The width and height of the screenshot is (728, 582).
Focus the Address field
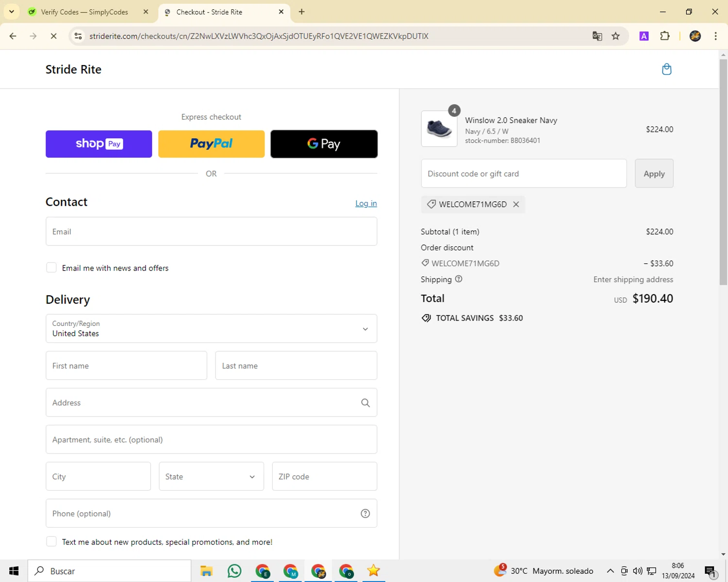[x=211, y=403]
